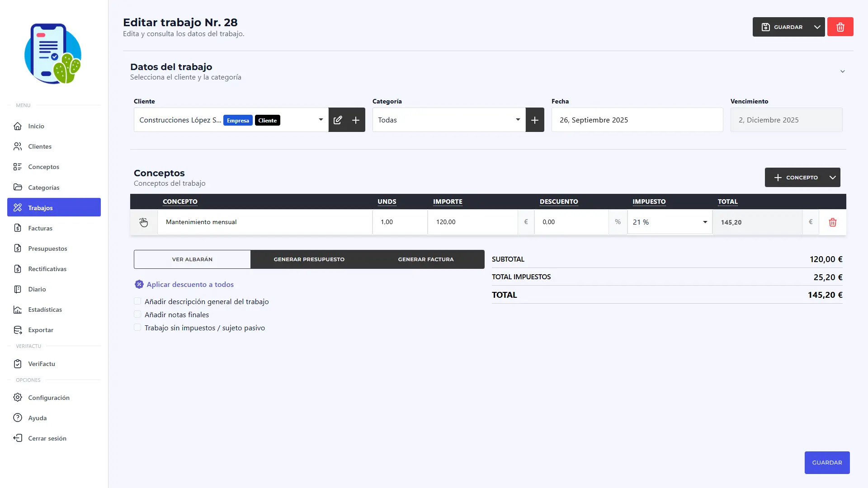Image resolution: width=868 pixels, height=488 pixels.
Task: Open the Impuesto 21 % dropdown
Action: tap(670, 222)
